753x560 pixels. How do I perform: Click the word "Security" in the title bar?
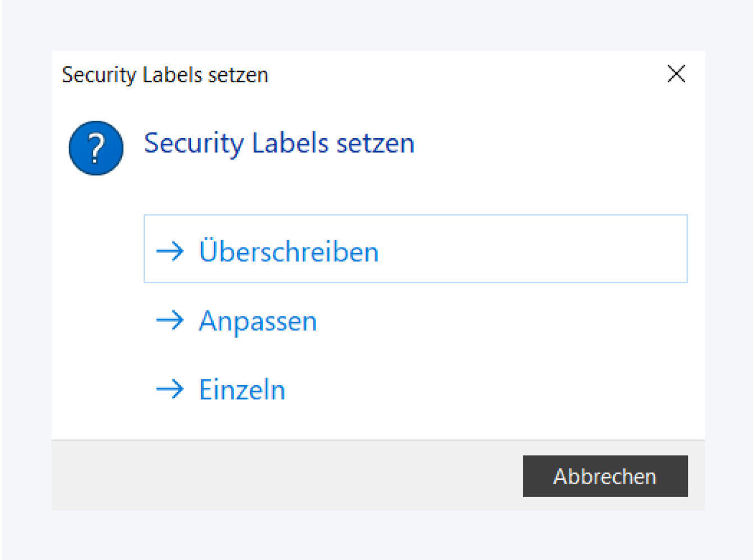pos(99,75)
